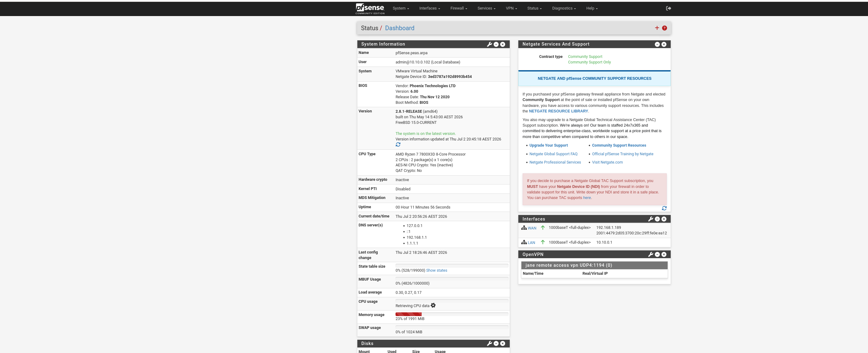Image resolution: width=868 pixels, height=353 pixels.
Task: Click Community Support Only contract text
Action: [589, 62]
